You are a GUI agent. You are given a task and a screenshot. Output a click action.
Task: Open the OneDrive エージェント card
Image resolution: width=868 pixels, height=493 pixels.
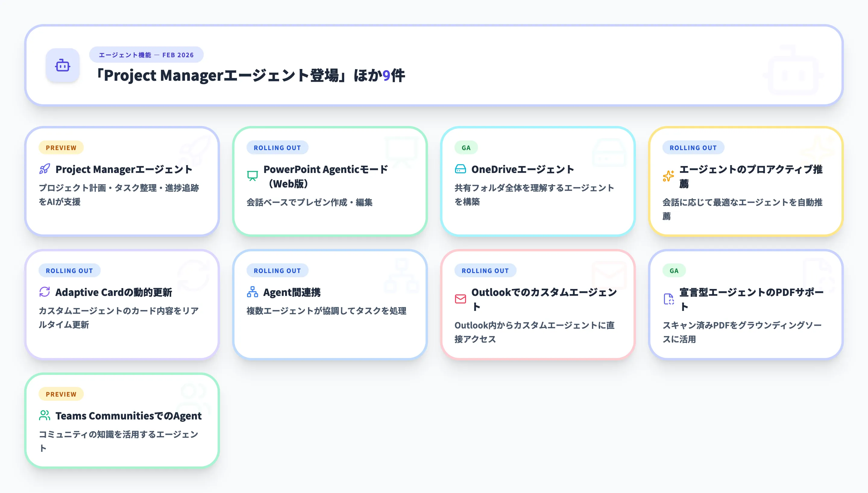click(538, 182)
